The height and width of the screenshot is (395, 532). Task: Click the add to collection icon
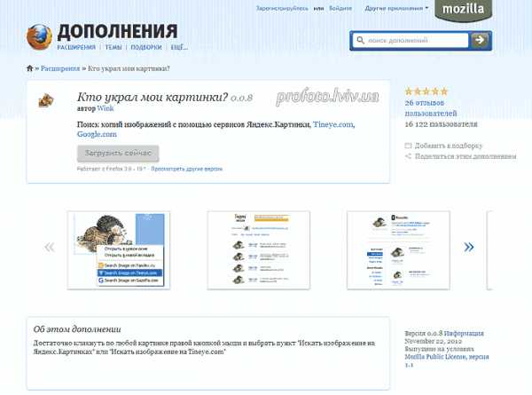[x=408, y=146]
